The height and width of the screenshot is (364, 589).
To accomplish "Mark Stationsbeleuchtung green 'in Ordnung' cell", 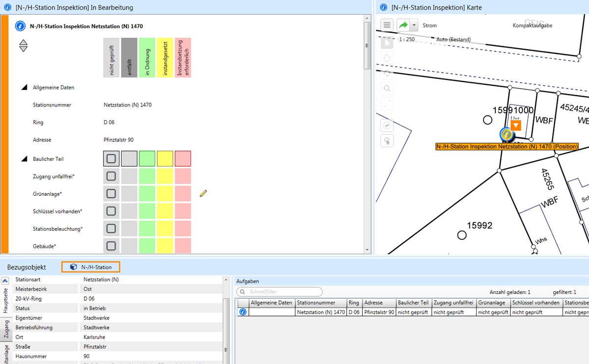I will pos(147,229).
